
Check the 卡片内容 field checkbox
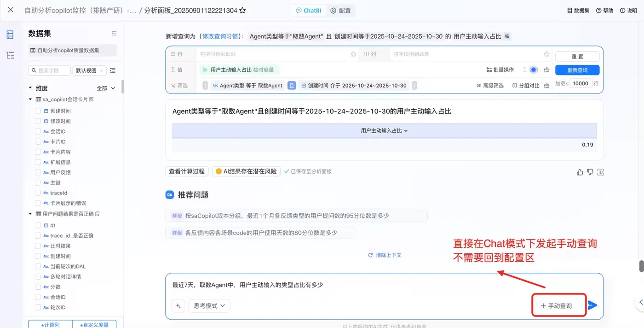38,152
